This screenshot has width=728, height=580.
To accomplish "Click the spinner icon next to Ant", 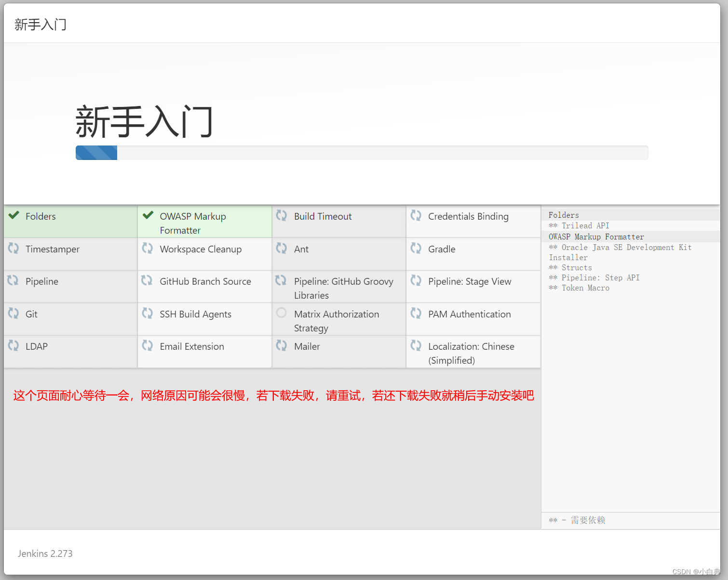I will (282, 248).
